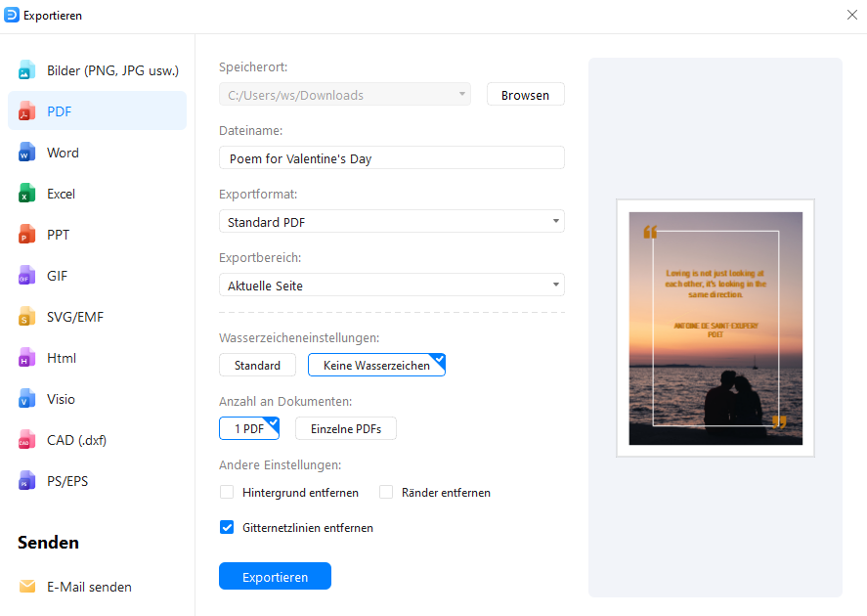
Task: Pick the GIF format icon
Action: [x=27, y=276]
